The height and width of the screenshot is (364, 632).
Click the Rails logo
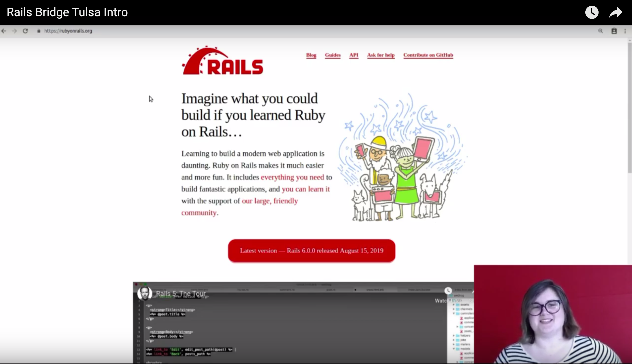tap(222, 60)
